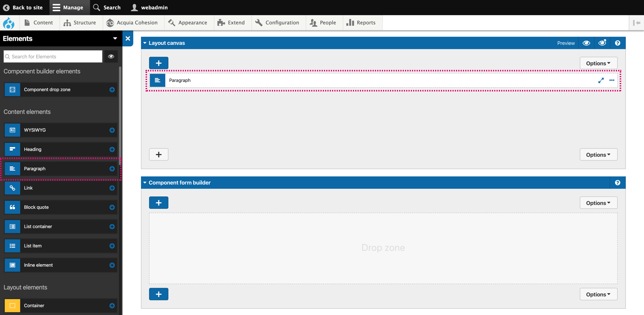Add Inline element with plus icon
The image size is (644, 315).
coord(112,265)
